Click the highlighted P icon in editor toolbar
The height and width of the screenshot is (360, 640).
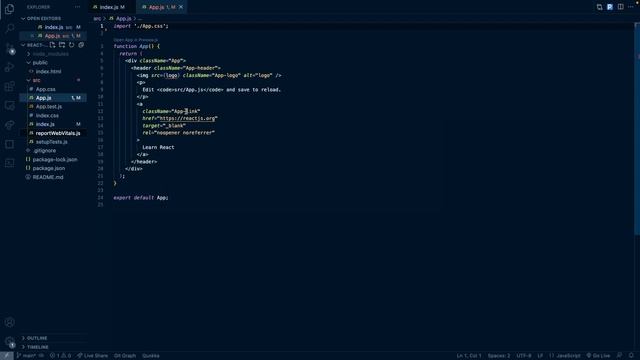610,7
